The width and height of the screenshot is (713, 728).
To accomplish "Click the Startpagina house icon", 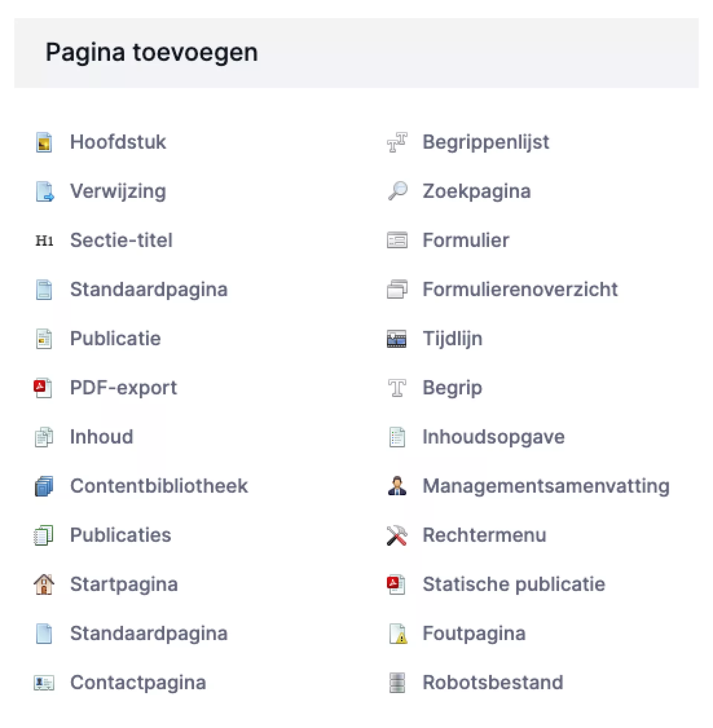I will [x=44, y=584].
